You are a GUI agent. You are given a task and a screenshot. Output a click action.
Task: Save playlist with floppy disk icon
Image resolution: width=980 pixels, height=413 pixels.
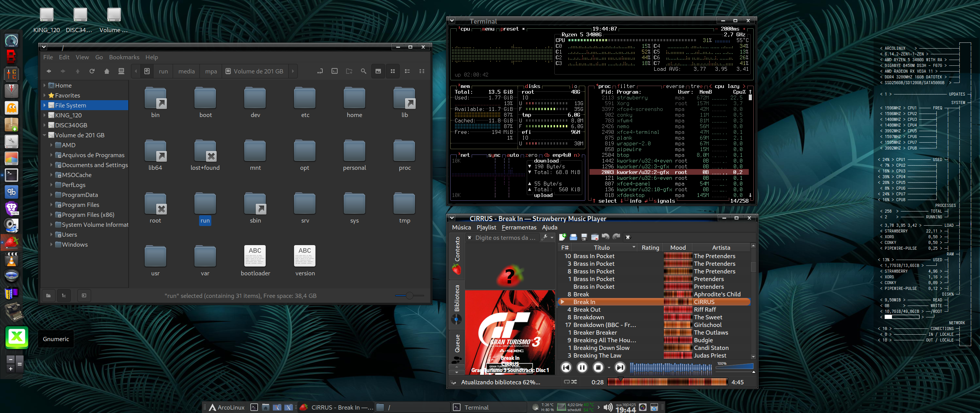pyautogui.click(x=584, y=237)
